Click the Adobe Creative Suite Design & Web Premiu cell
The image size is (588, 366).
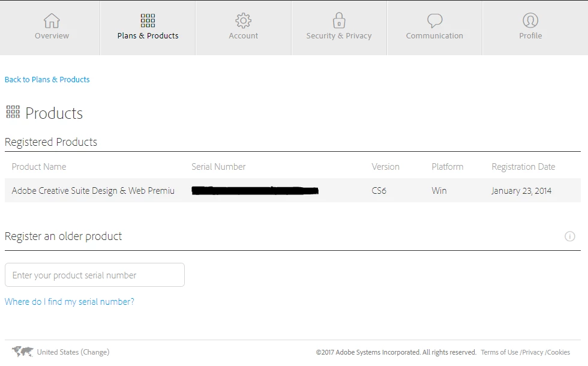(x=93, y=191)
